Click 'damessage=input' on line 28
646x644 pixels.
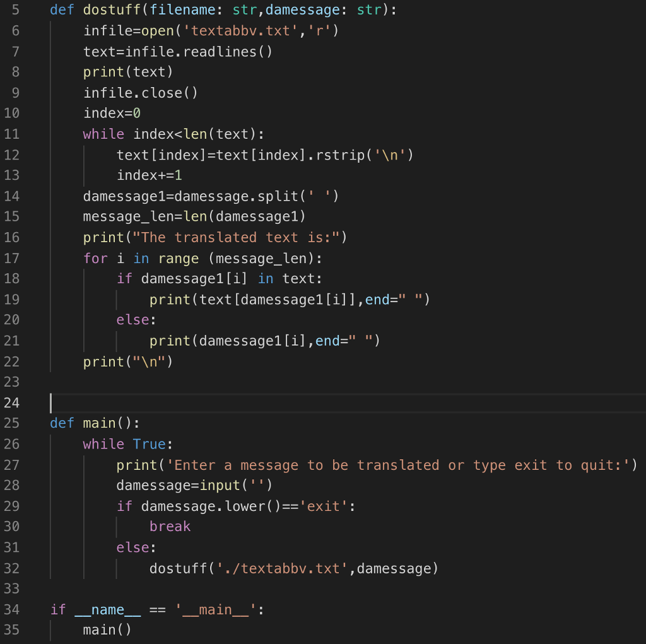click(178, 486)
